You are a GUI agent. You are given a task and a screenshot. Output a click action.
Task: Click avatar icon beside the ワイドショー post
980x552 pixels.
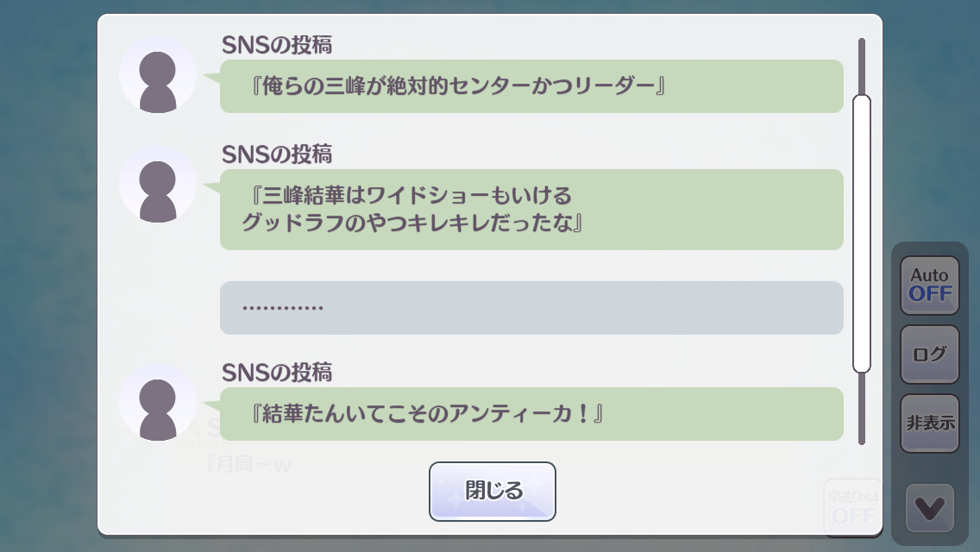(158, 184)
